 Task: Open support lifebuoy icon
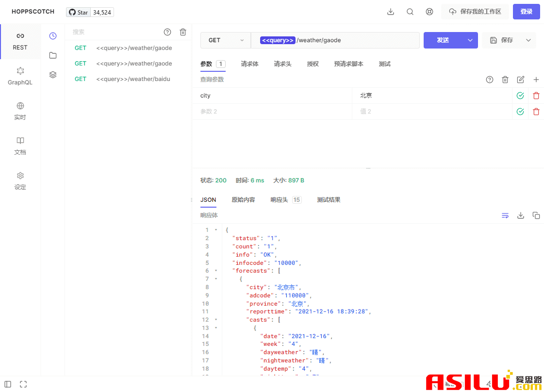point(429,12)
